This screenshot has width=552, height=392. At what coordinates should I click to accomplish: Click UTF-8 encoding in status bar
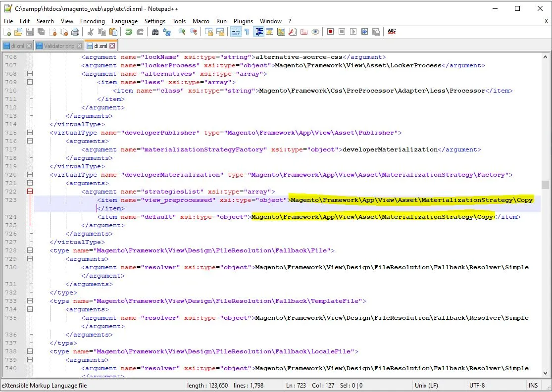click(x=477, y=386)
